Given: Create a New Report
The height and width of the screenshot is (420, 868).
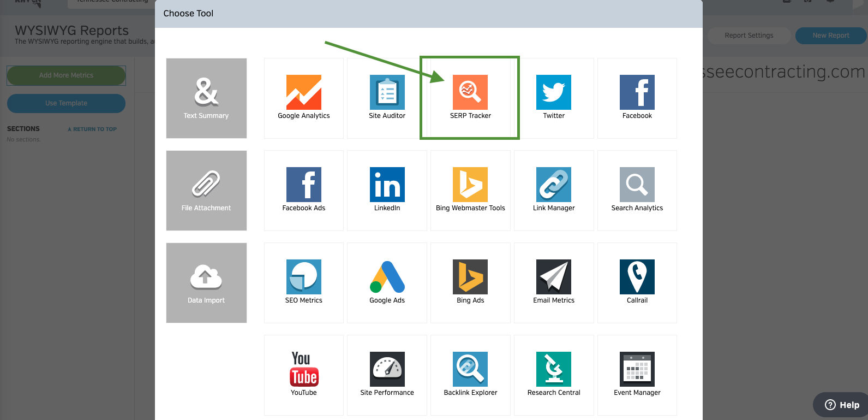Looking at the screenshot, I should [831, 36].
